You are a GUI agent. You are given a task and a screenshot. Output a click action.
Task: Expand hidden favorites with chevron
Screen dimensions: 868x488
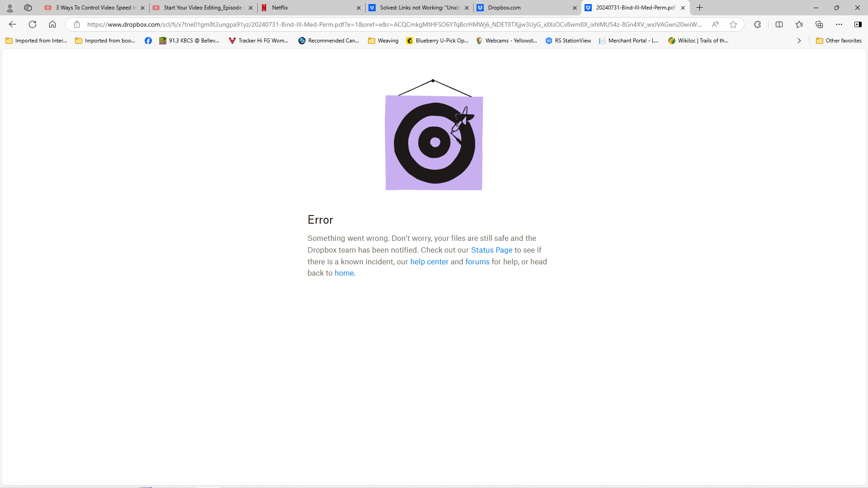(x=799, y=40)
